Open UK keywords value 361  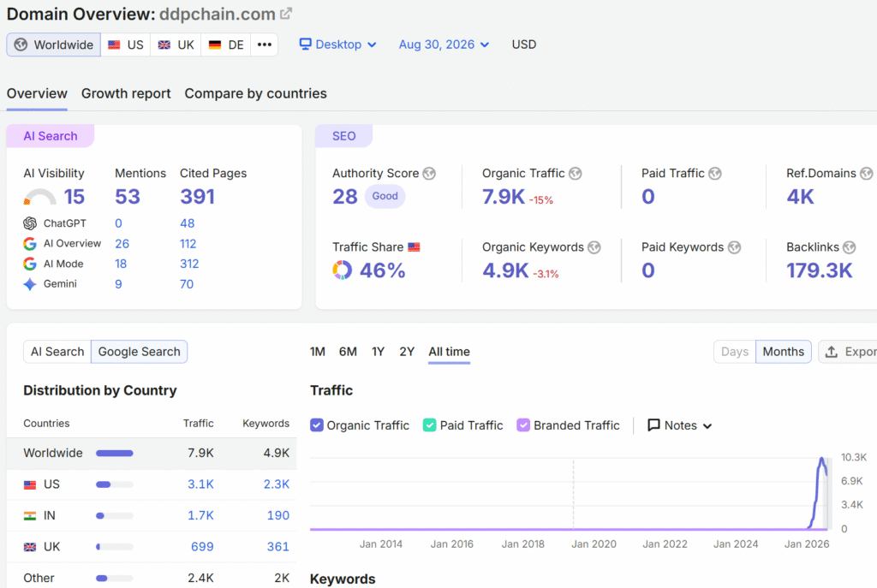pos(278,547)
